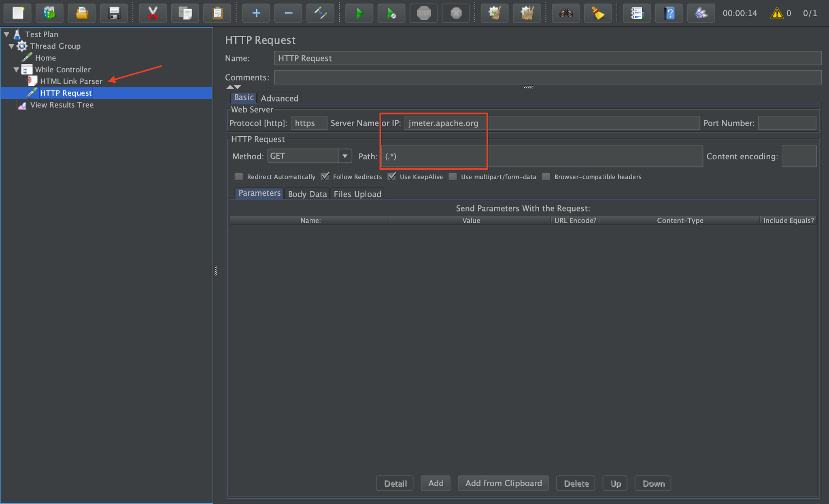The height and width of the screenshot is (504, 829).
Task: Open Help with question mark icon
Action: click(x=669, y=13)
